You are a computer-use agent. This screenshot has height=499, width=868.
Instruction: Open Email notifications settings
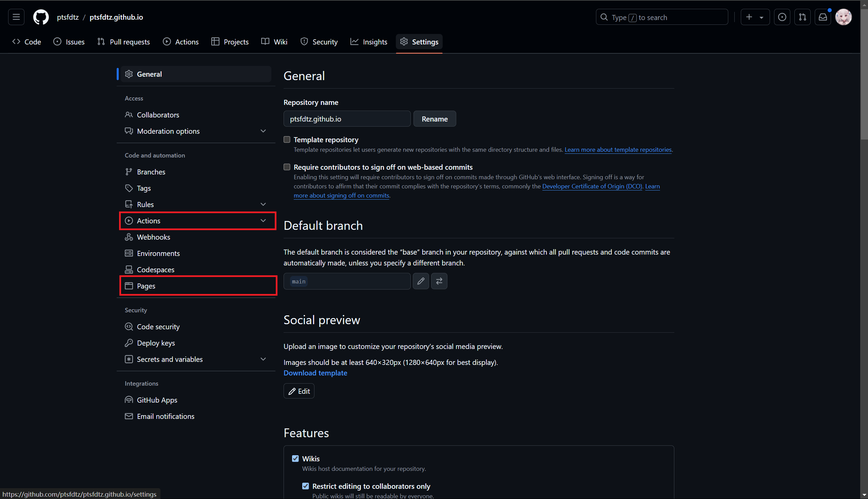tap(196, 417)
